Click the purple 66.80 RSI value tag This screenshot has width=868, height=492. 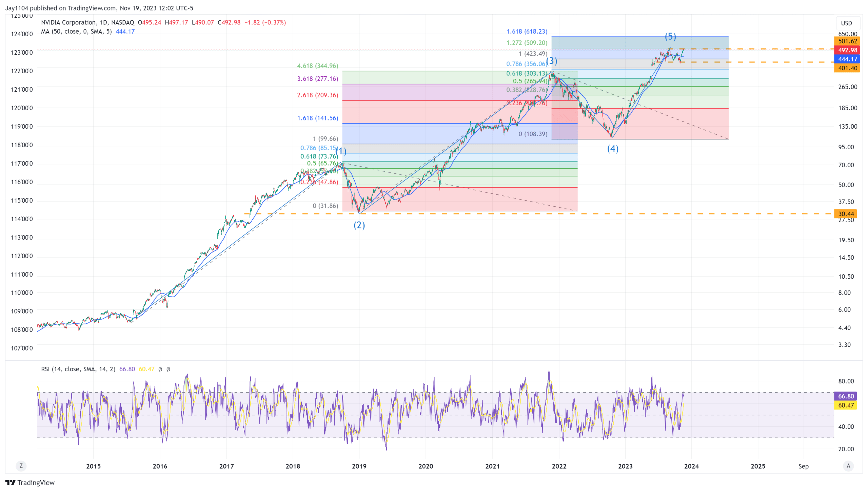[x=846, y=396]
